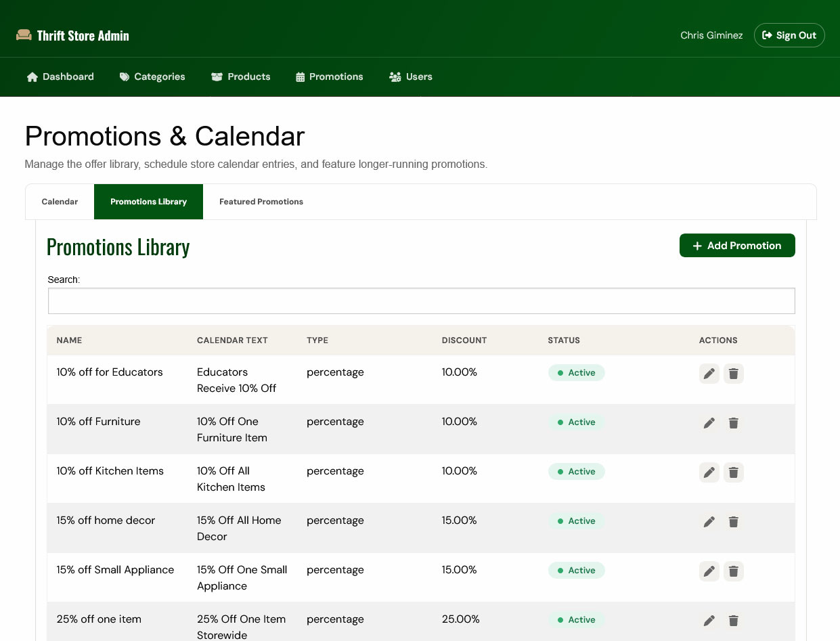Click Active status badge for 15% off Small Appliance
840x641 pixels.
[x=576, y=571]
